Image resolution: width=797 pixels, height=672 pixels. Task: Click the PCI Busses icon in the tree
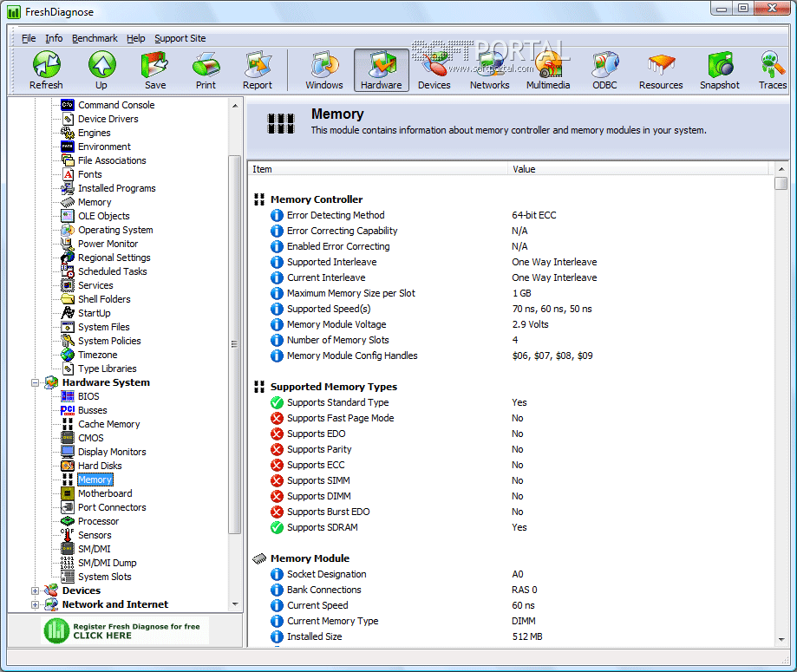[68, 410]
